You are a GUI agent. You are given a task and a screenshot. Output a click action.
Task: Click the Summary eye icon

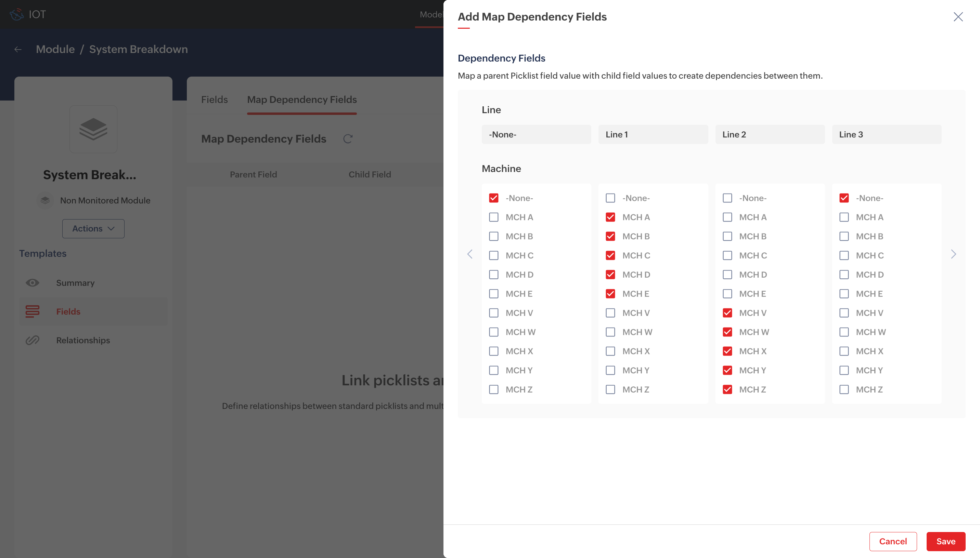(33, 283)
